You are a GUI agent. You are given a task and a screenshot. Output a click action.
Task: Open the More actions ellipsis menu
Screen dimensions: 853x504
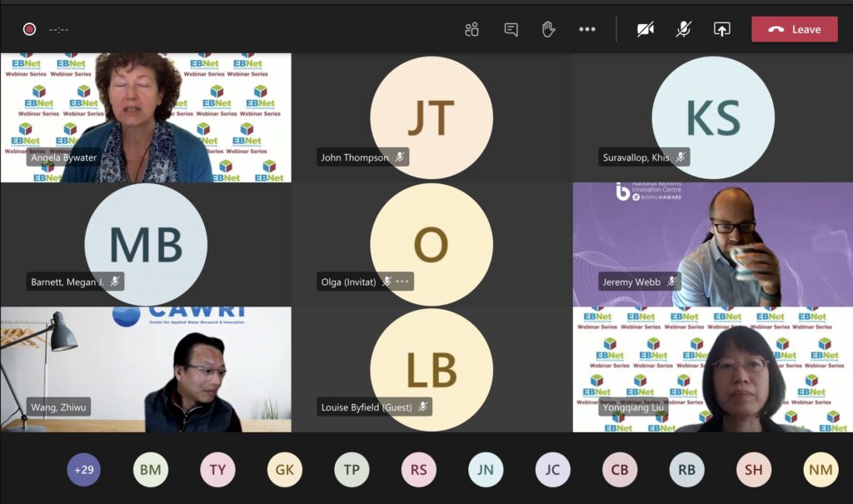(x=587, y=29)
